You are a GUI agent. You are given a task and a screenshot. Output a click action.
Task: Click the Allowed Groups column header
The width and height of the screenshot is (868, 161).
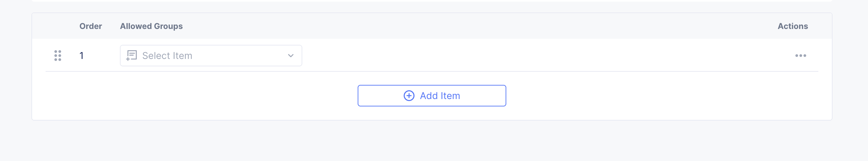[151, 26]
